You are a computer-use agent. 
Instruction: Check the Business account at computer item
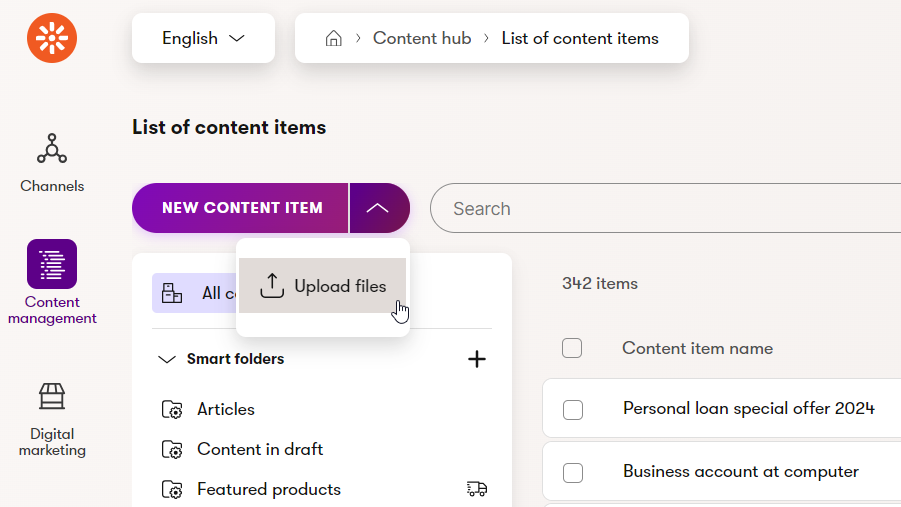click(x=572, y=472)
